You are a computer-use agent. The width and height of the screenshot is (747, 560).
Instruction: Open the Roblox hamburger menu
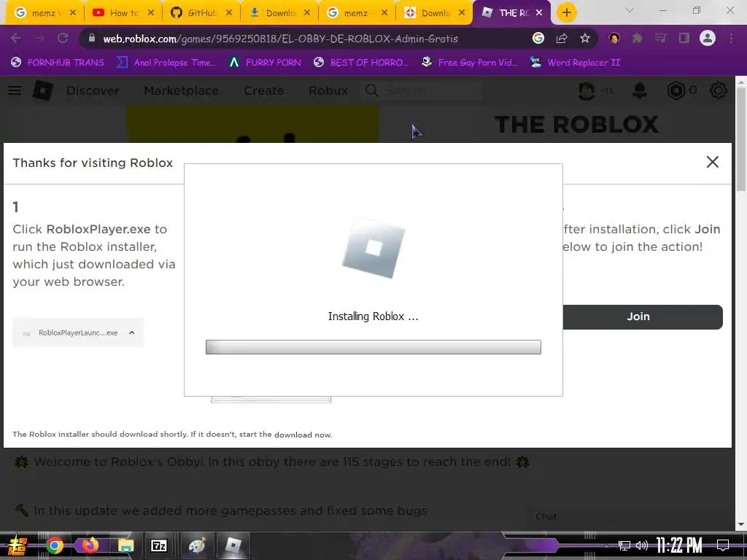tap(15, 90)
